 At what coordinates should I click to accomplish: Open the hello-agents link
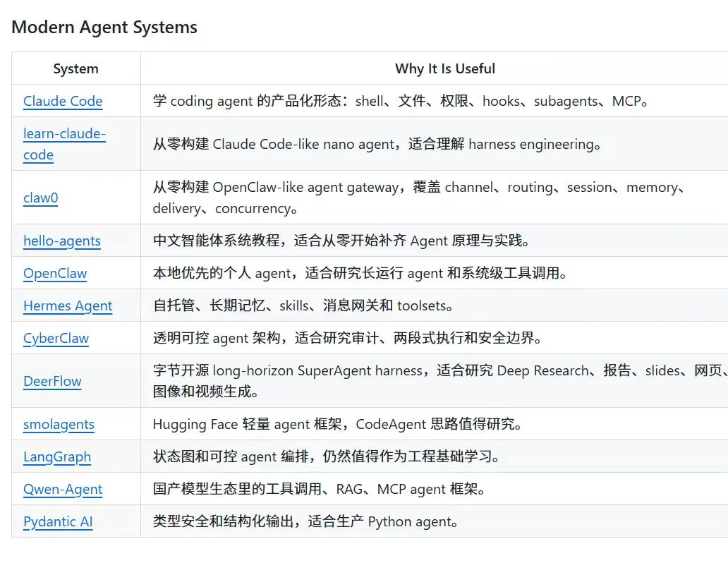62,241
